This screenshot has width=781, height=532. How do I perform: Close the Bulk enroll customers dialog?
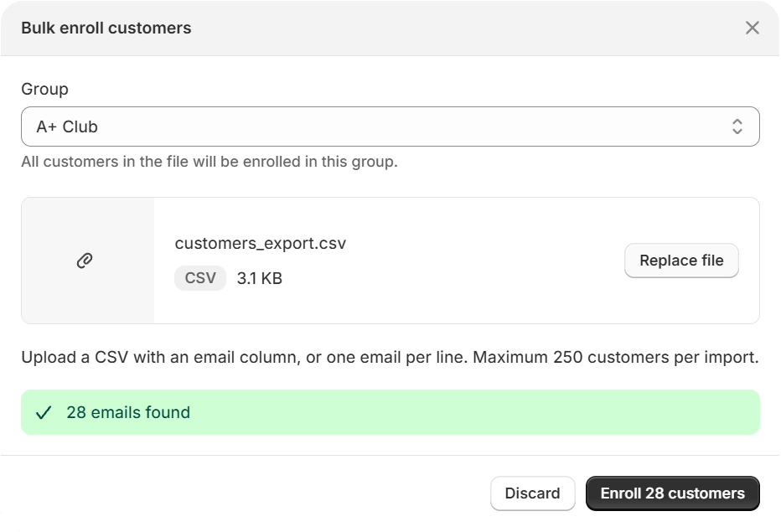[x=753, y=28]
